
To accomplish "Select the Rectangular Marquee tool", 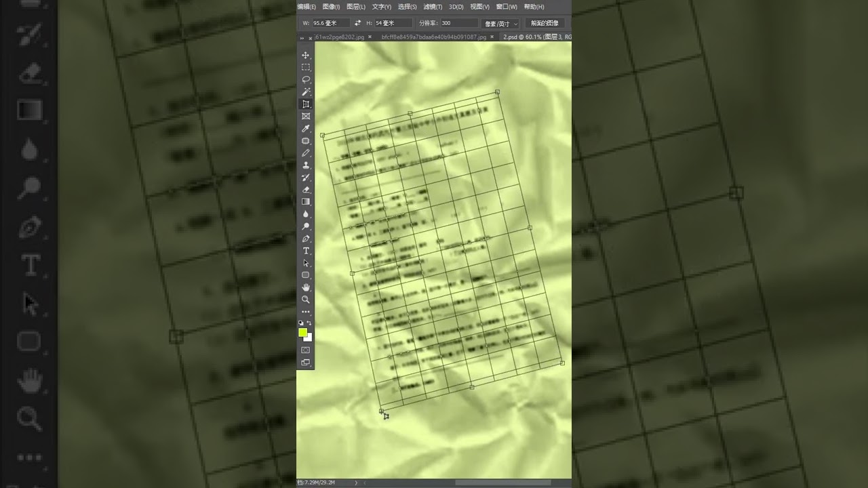I will tap(306, 67).
